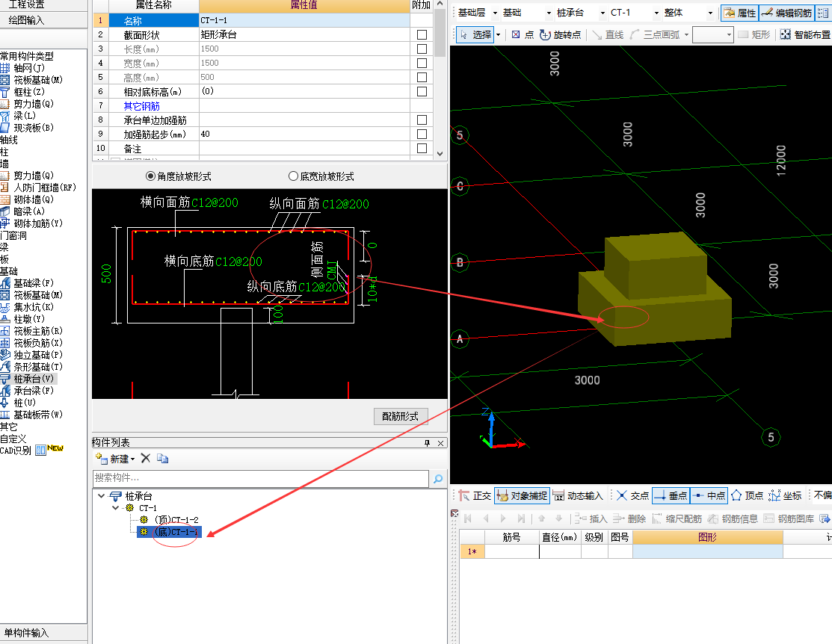Click 钢筋图库 button

tap(789, 518)
